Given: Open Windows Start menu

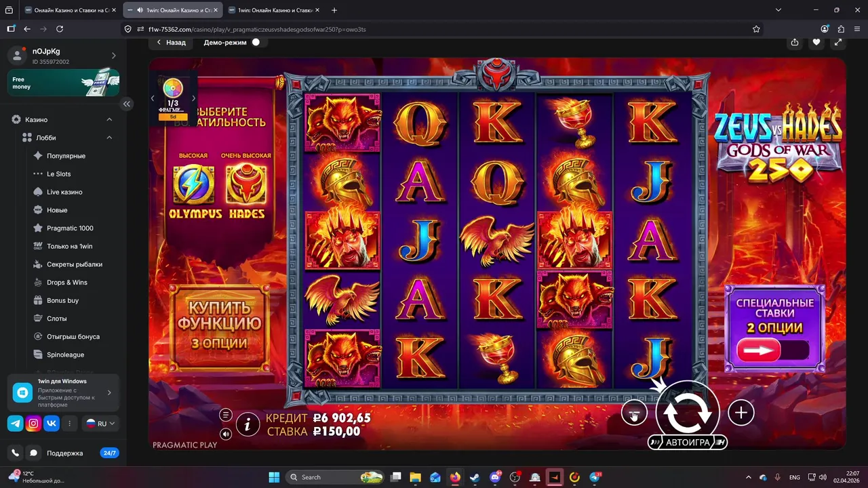Looking at the screenshot, I should 274,477.
